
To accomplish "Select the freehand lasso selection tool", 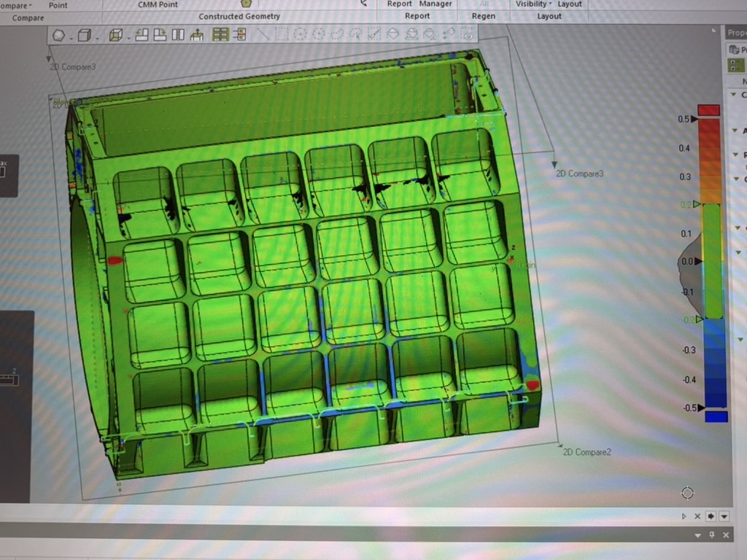I will [337, 34].
